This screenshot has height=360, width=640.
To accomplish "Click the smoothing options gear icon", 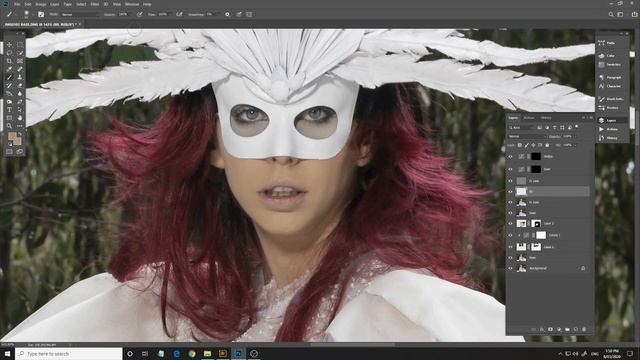I will [227, 14].
